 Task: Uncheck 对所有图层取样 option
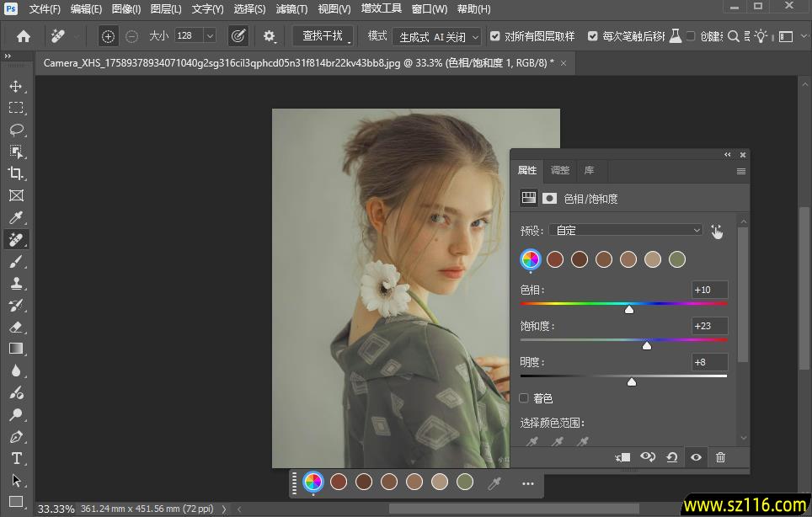(x=494, y=36)
